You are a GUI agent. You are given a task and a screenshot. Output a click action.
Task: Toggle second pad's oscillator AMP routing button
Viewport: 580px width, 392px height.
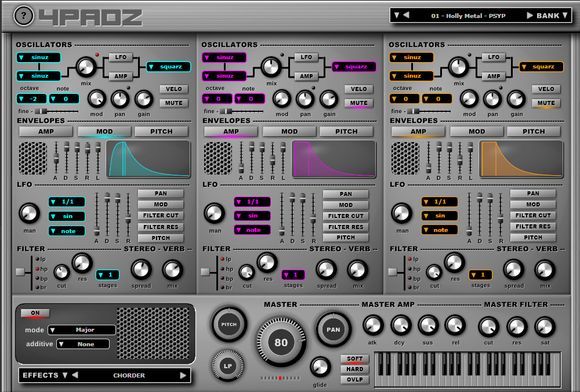(x=306, y=76)
